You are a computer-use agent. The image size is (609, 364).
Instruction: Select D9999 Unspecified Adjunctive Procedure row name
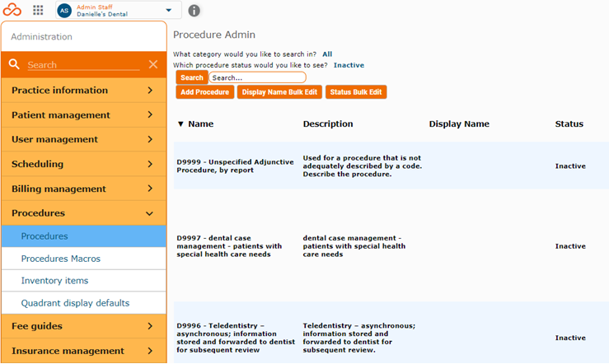tap(235, 166)
